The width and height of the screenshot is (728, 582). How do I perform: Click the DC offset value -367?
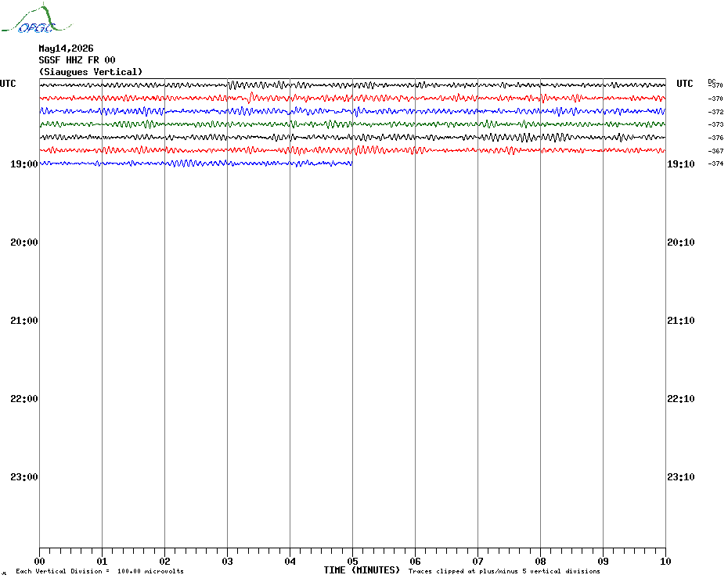tap(716, 151)
